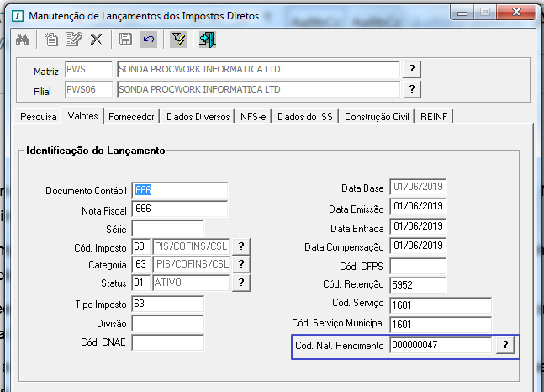544x392 pixels.
Task: Click the save floppy disk icon
Action: click(125, 40)
